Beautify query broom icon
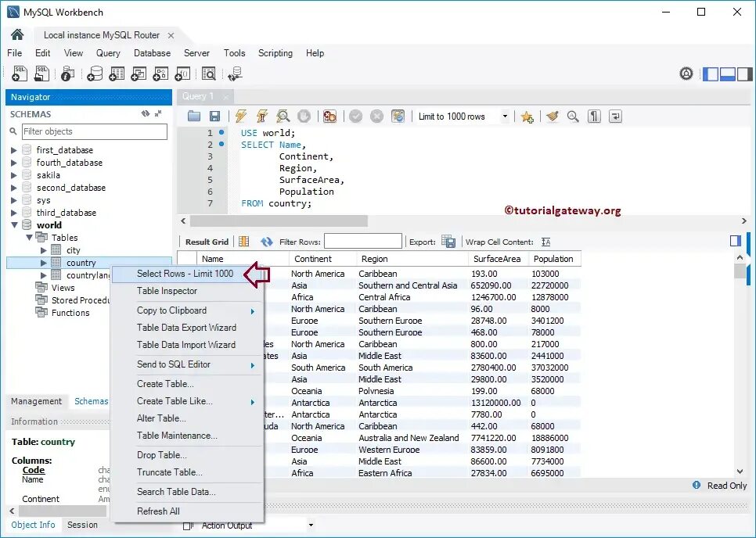The image size is (756, 538). click(x=553, y=116)
